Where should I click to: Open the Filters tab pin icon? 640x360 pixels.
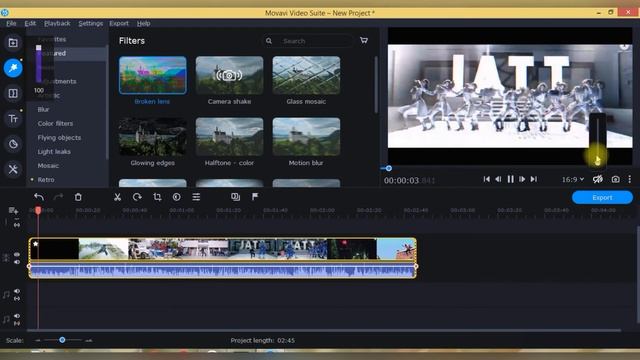point(13,68)
